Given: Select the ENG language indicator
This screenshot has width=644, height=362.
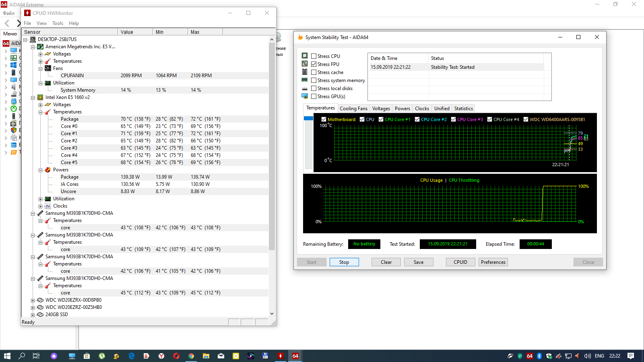Looking at the screenshot, I should [x=599, y=356].
